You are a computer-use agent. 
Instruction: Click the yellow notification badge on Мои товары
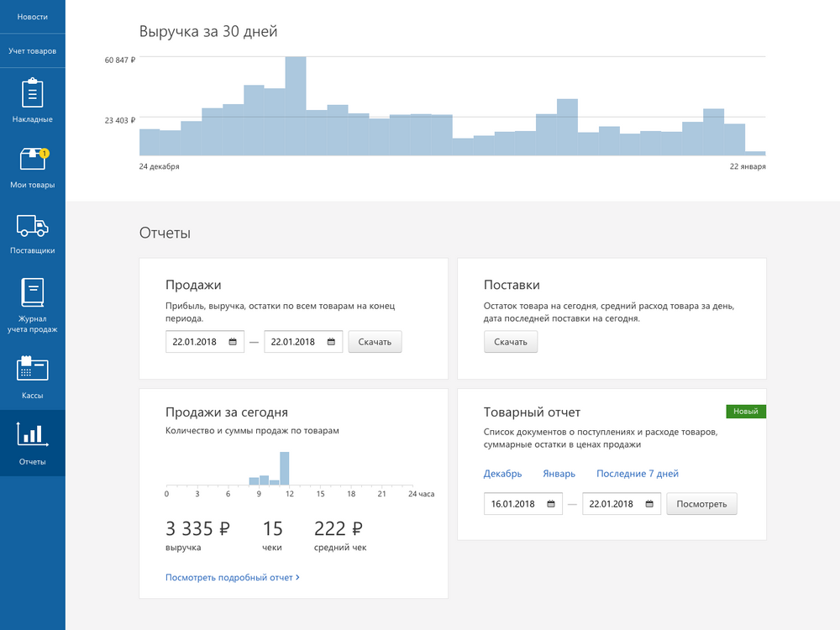[44, 153]
